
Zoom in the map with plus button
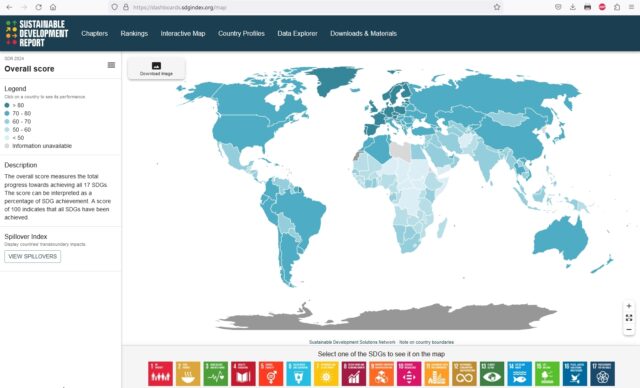tap(629, 306)
